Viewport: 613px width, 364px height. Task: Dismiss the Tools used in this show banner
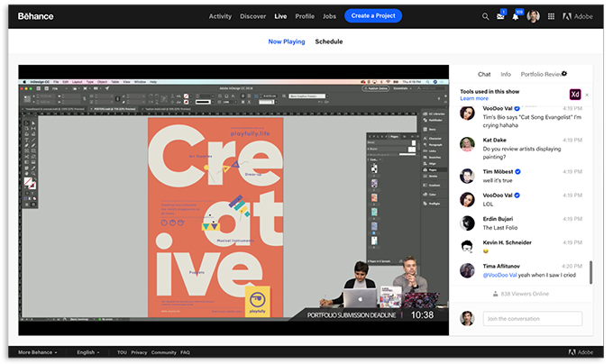587,95
